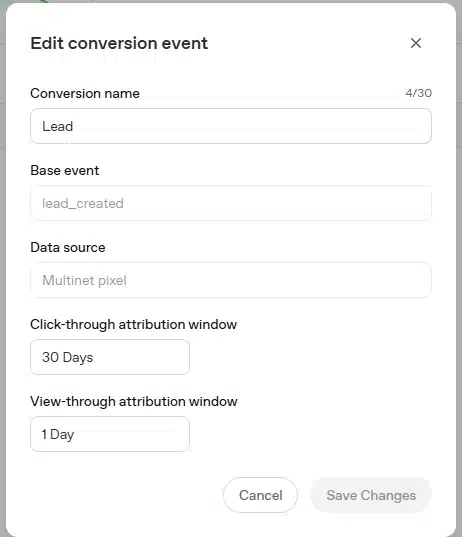Click the Edit conversion event heading
The height and width of the screenshot is (537, 462).
point(119,43)
